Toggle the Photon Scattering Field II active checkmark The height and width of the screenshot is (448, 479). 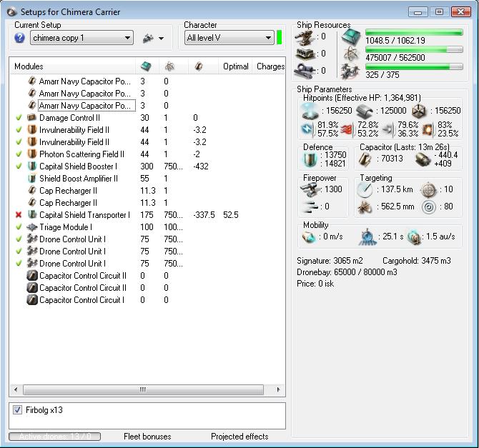[x=19, y=154]
